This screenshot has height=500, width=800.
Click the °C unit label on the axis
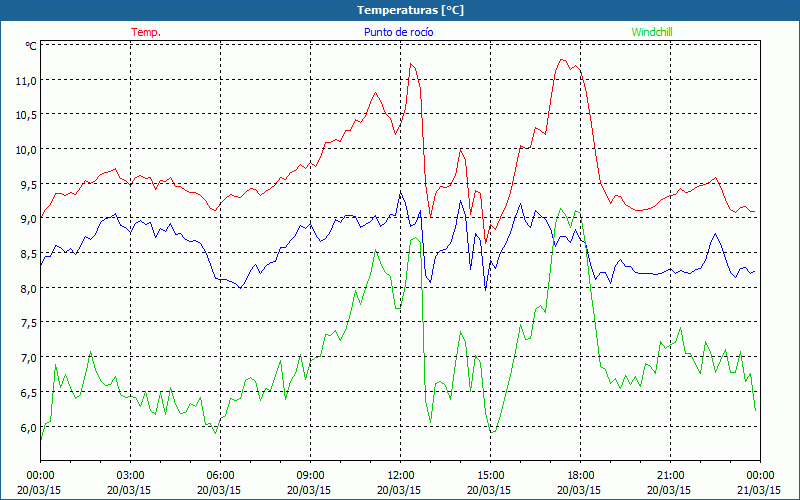pyautogui.click(x=31, y=46)
